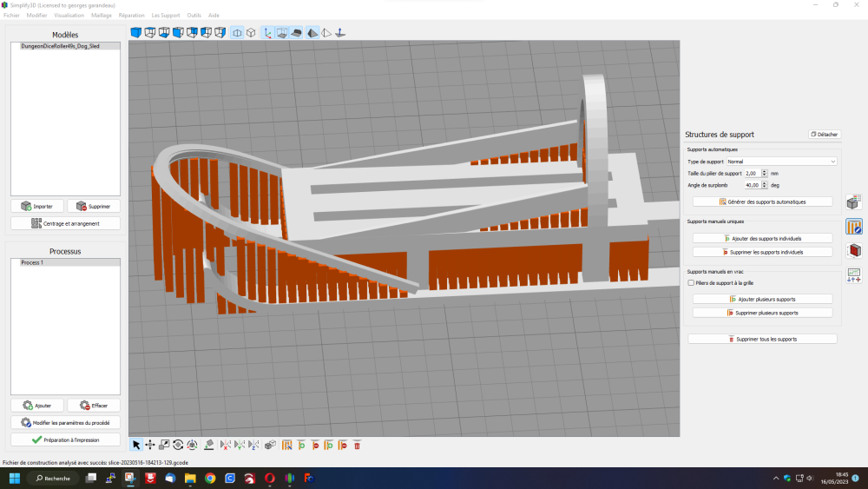Click place surface on bed tool
The width and height of the screenshot is (868, 489).
(x=208, y=445)
